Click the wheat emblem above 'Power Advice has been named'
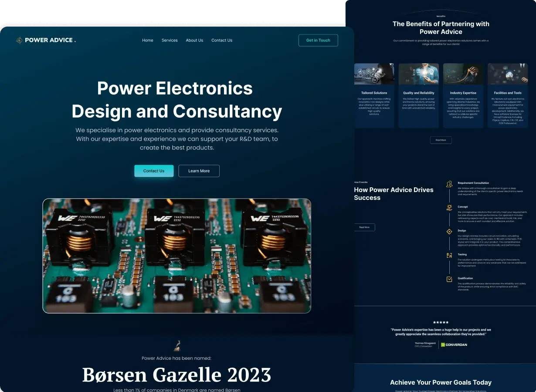Screen dimensions: 536x392 pyautogui.click(x=176, y=346)
